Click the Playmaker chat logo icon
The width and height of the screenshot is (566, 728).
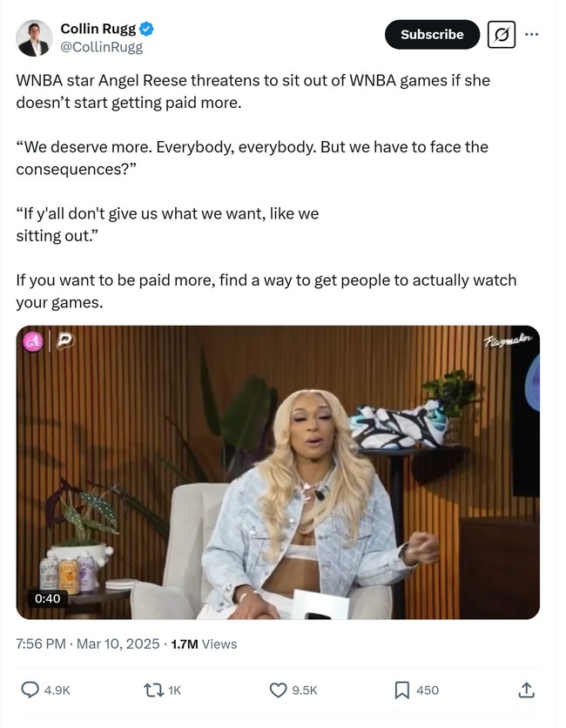(x=65, y=341)
